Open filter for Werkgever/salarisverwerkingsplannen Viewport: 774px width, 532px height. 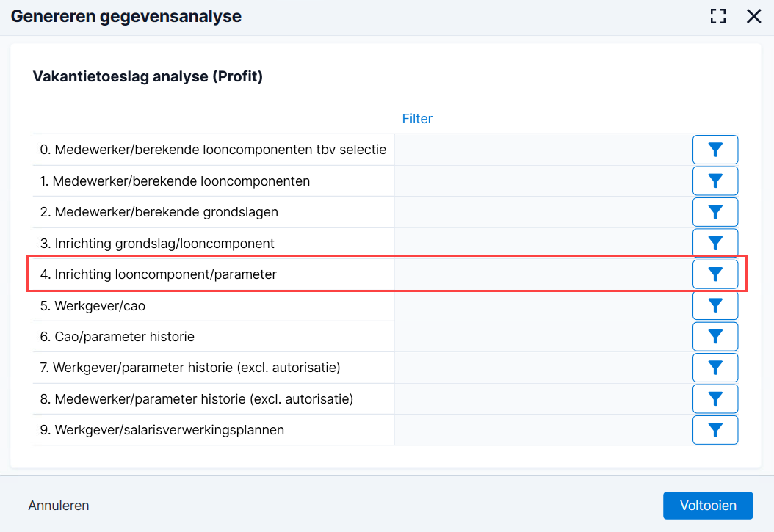coord(715,430)
